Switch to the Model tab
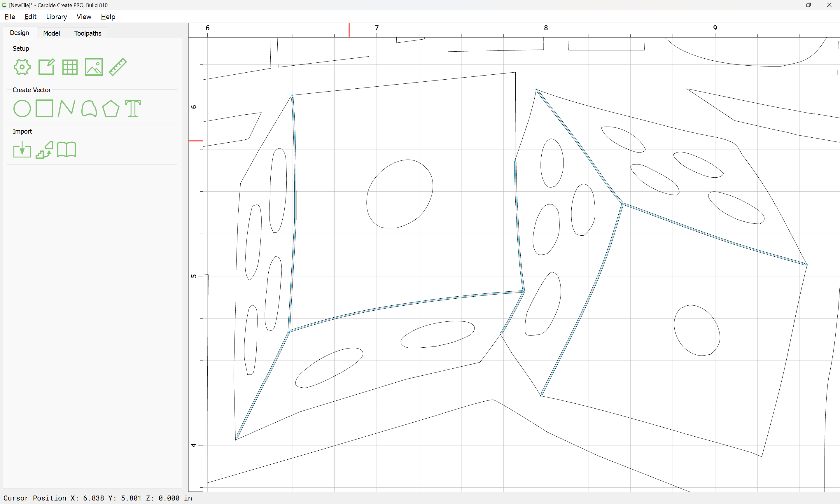The image size is (840, 504). pyautogui.click(x=52, y=33)
